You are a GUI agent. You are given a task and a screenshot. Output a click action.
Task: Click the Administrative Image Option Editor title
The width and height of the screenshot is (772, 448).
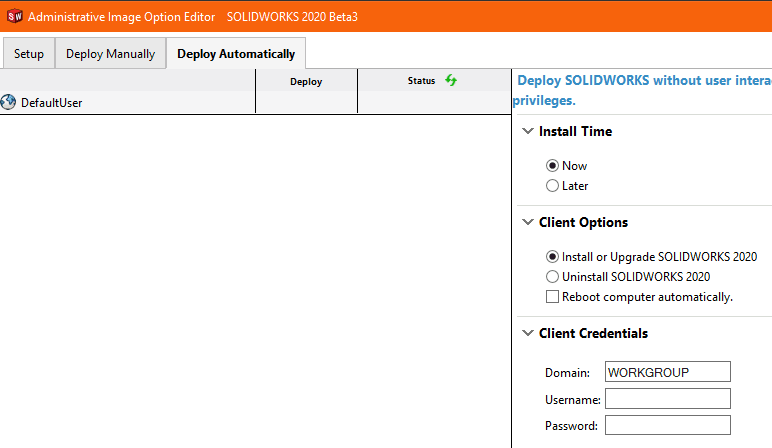(122, 17)
